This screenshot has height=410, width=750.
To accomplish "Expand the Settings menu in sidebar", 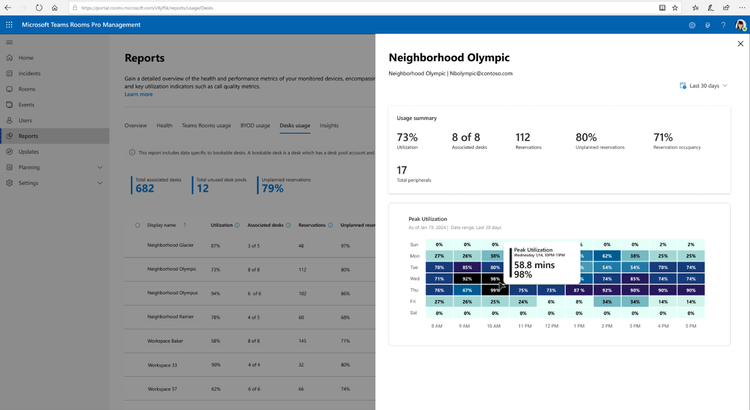I will pos(100,183).
